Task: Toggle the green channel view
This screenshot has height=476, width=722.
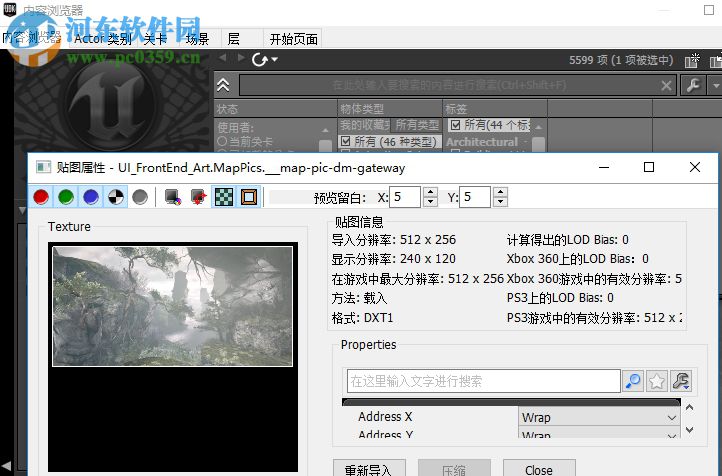Action: tap(66, 197)
